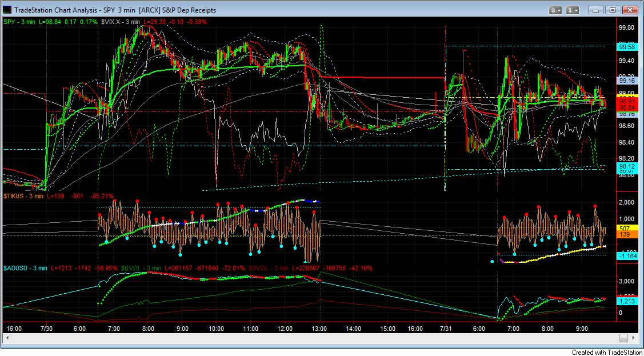Click the 11:00 time axis label
This screenshot has width=644, height=356.
[250, 329]
